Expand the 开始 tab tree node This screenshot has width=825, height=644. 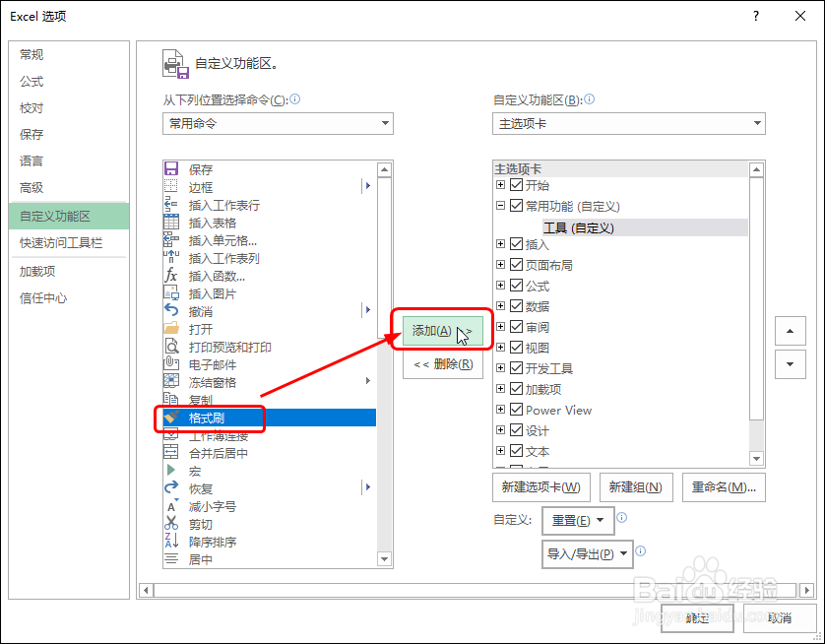[x=500, y=185]
